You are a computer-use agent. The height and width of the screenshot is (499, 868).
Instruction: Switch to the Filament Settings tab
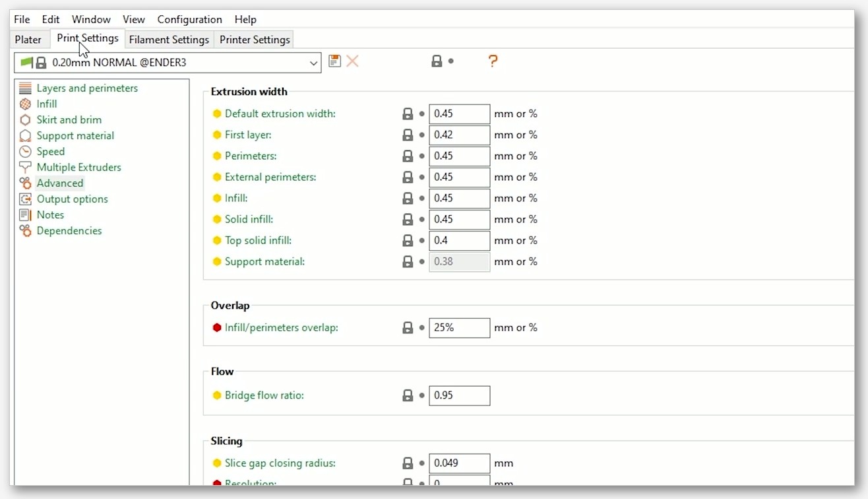tap(169, 40)
